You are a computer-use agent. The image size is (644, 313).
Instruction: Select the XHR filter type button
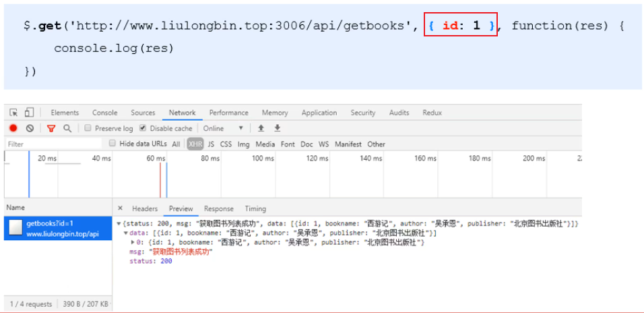195,144
